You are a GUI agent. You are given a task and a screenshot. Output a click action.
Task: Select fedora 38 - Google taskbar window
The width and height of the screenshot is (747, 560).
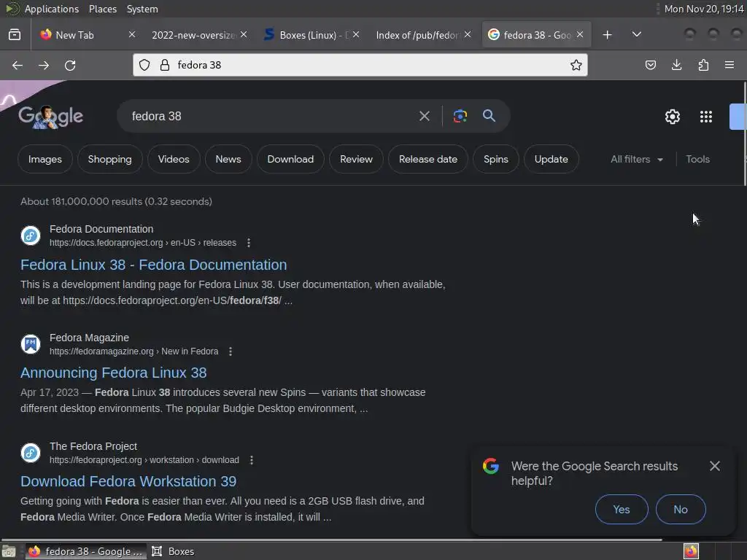(85, 551)
